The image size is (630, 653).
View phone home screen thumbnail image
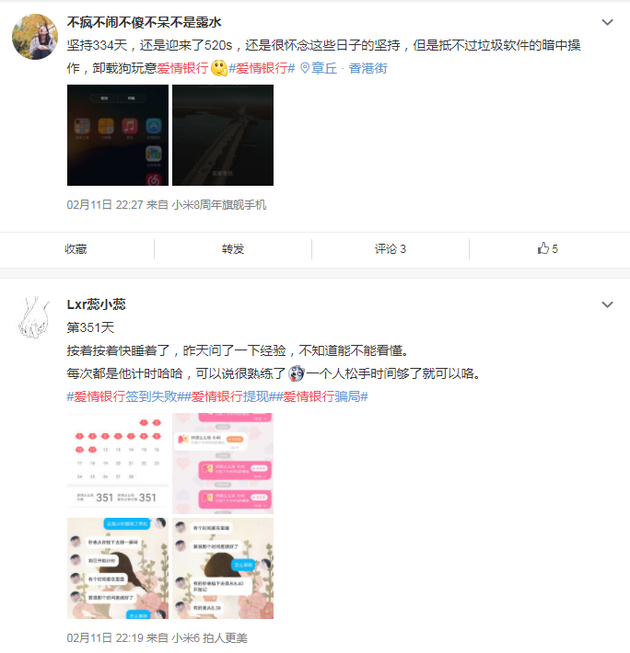118,135
